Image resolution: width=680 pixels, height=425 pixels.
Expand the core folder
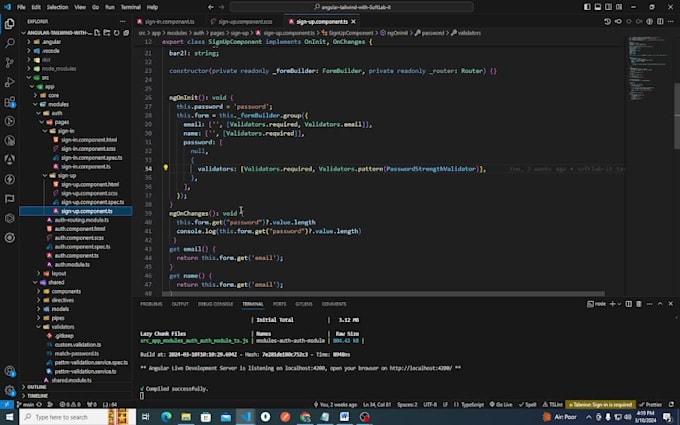36,95
